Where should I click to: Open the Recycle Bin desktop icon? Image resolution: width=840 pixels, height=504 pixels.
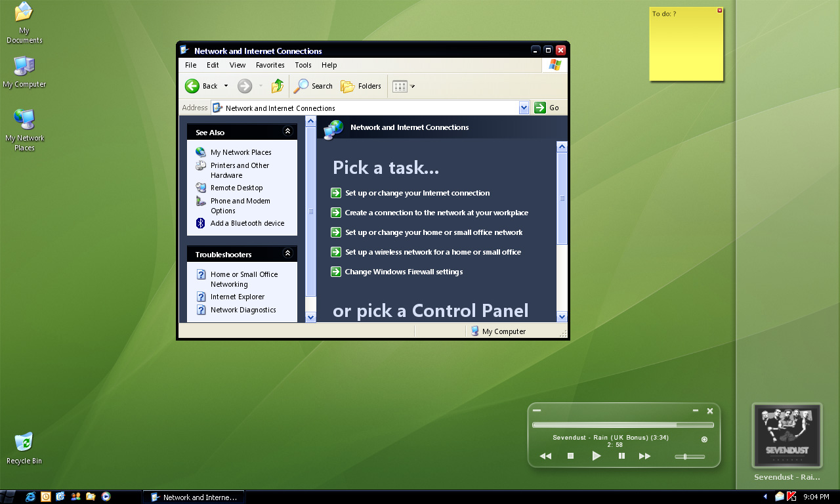point(24,442)
